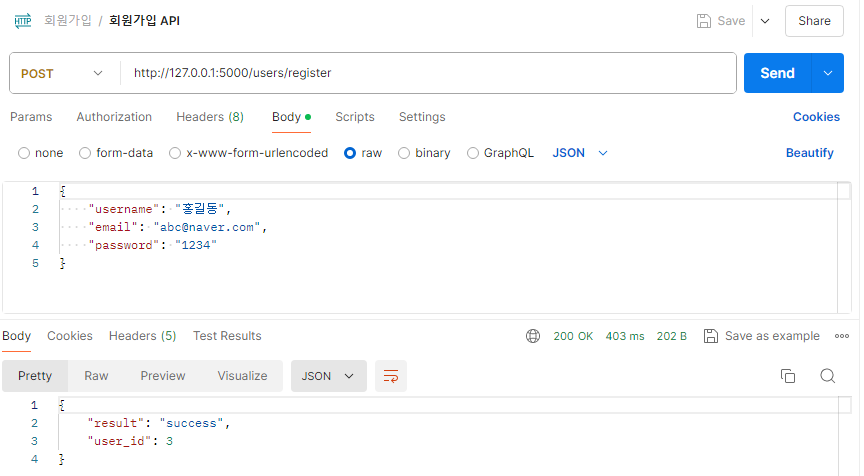
Task: Open the Settings tab
Action: [x=422, y=117]
